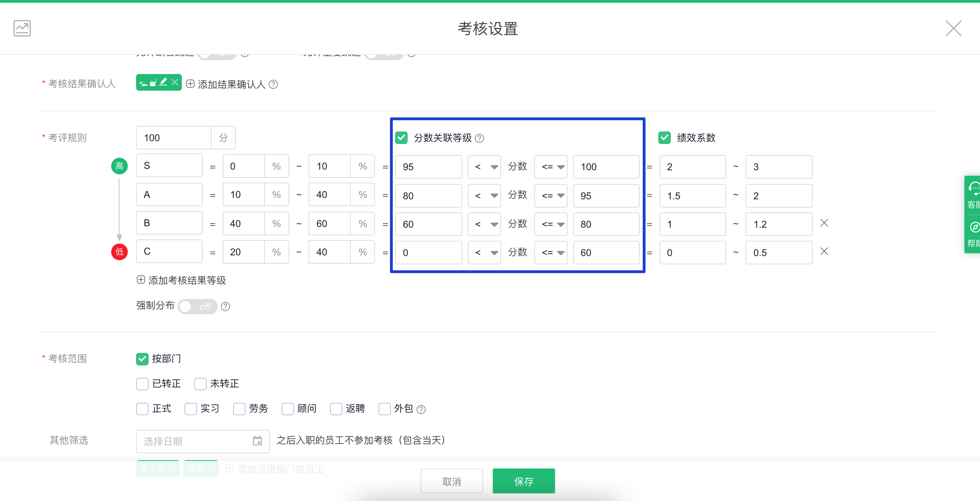This screenshot has width=980, height=501.
Task: Delete the C grade row
Action: pyautogui.click(x=824, y=251)
